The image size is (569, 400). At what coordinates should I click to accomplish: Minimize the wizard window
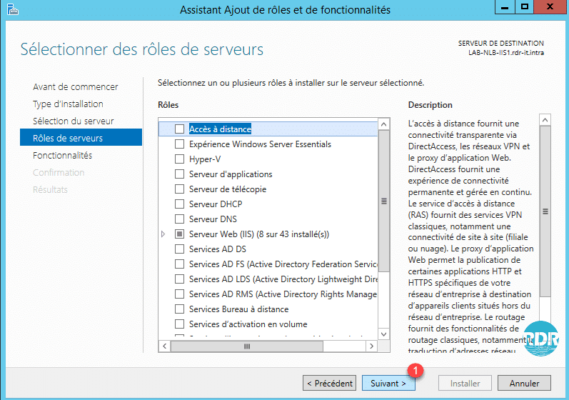(504, 7)
